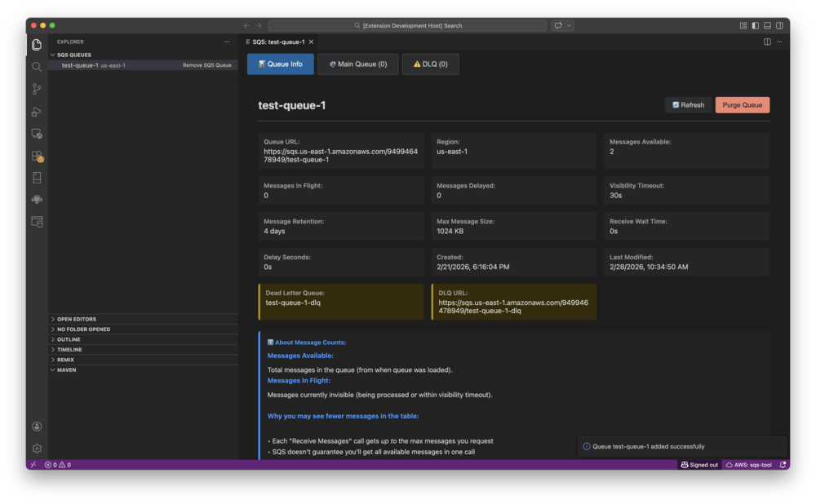Close the SQS: test-queue-1 tab
816x504 pixels.
(311, 42)
